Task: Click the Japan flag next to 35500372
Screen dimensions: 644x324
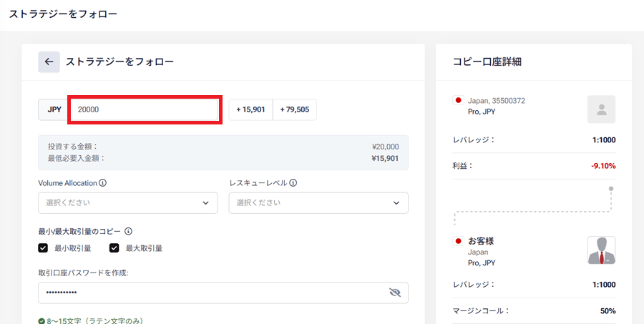Action: point(458,100)
